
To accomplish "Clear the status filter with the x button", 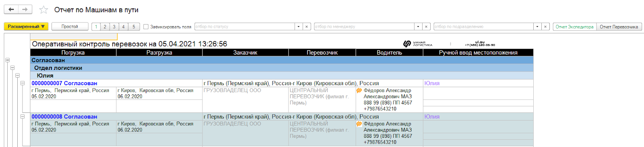I will click(307, 27).
